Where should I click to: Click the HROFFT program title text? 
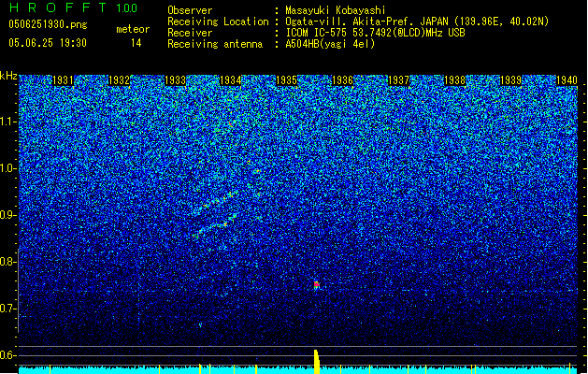point(59,7)
